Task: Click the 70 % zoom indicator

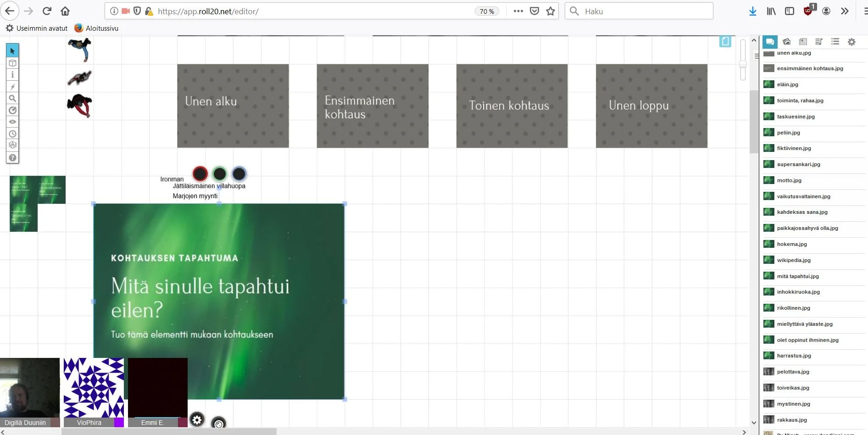Action: 487,11
